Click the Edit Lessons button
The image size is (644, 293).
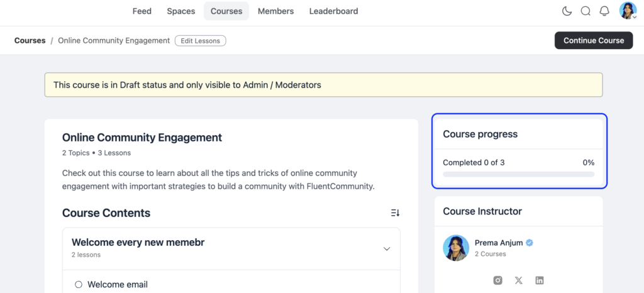201,41
